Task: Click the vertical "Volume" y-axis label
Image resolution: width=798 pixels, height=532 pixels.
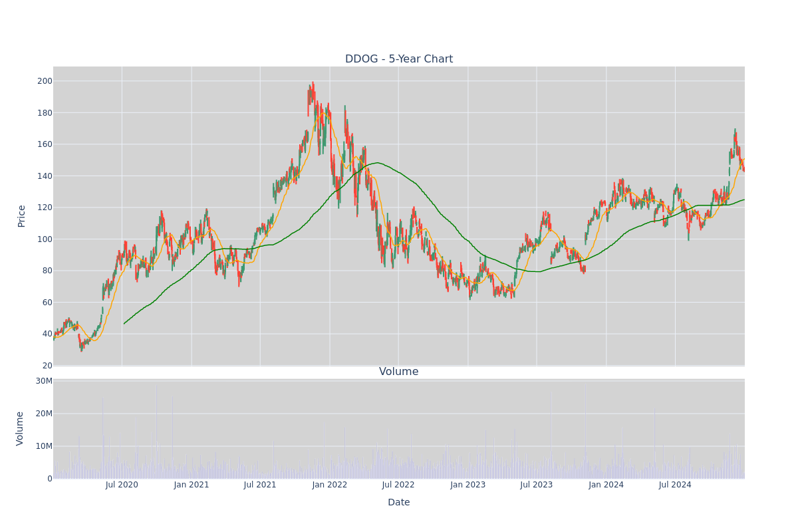Action: (21, 428)
